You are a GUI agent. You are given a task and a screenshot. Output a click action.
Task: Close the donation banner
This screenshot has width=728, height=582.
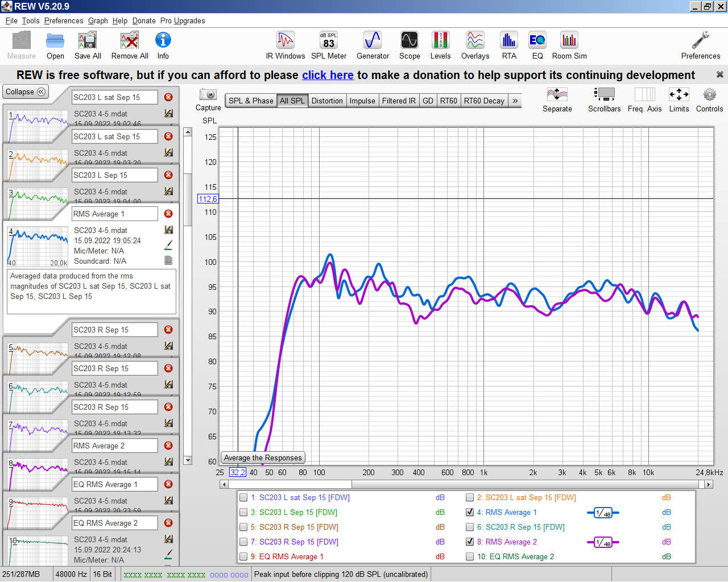(x=719, y=74)
